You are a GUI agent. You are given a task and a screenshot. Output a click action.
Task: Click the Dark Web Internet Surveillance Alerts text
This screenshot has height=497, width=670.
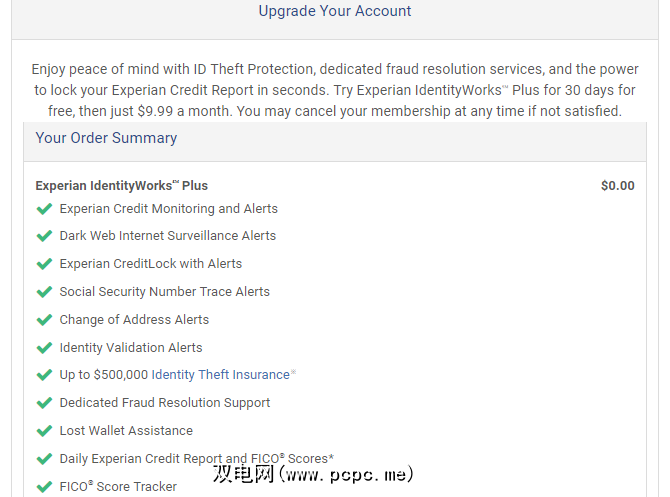(167, 236)
